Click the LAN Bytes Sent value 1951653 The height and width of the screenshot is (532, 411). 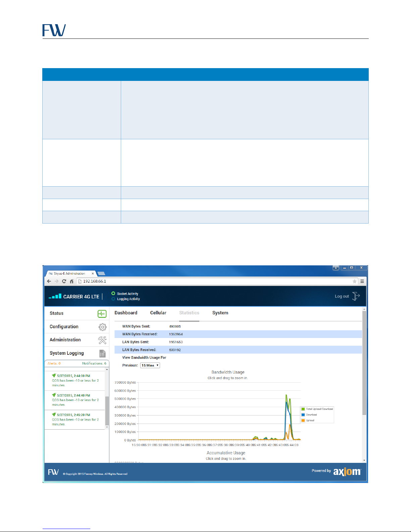point(176,342)
